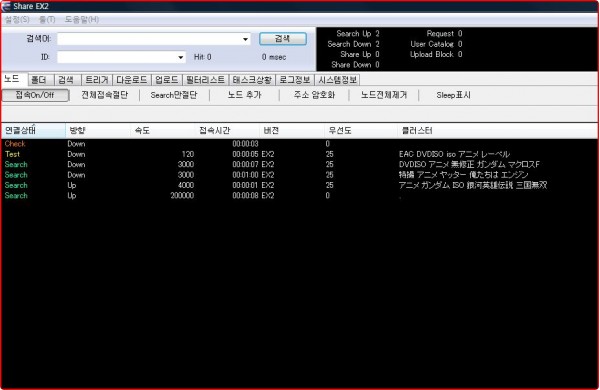Screen dimensions: 600x390
Task: Click the 노드 추가 button
Action: click(x=245, y=95)
